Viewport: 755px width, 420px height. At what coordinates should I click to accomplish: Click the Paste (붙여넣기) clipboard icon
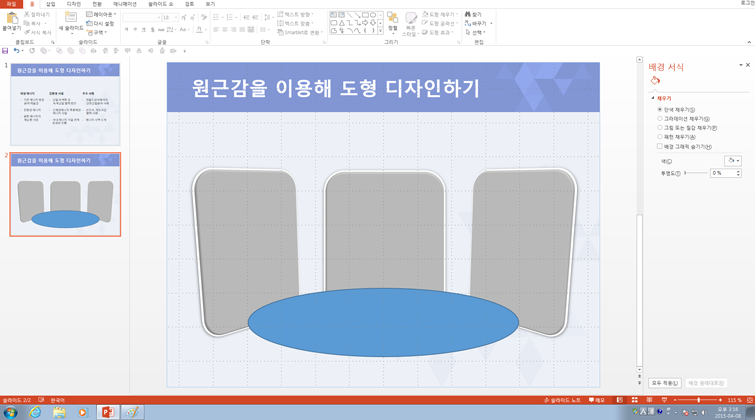click(x=12, y=19)
